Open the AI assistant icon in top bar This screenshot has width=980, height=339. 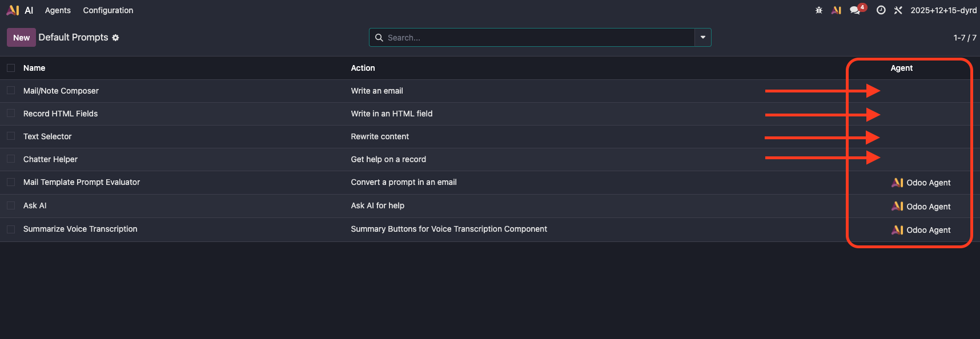point(837,10)
